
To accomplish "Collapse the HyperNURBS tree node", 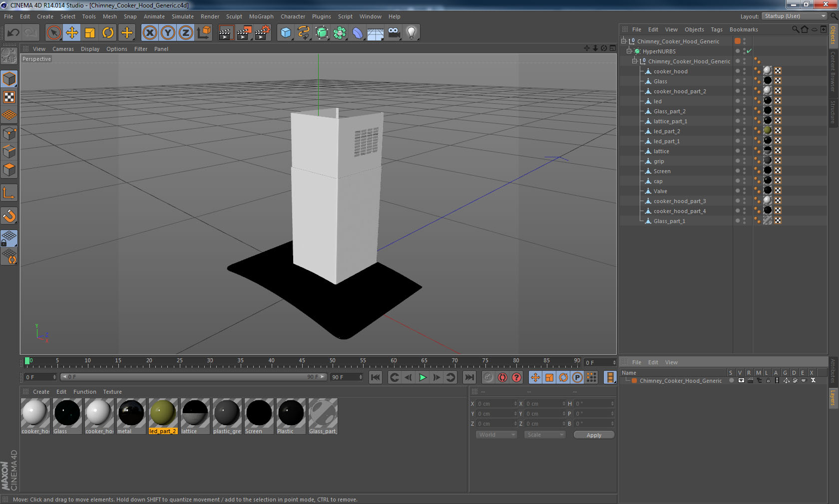I will 629,51.
